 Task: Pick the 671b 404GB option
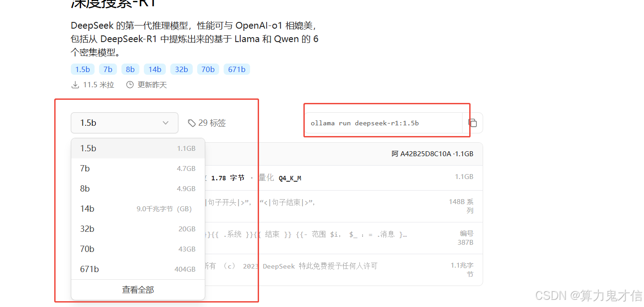[x=138, y=269]
